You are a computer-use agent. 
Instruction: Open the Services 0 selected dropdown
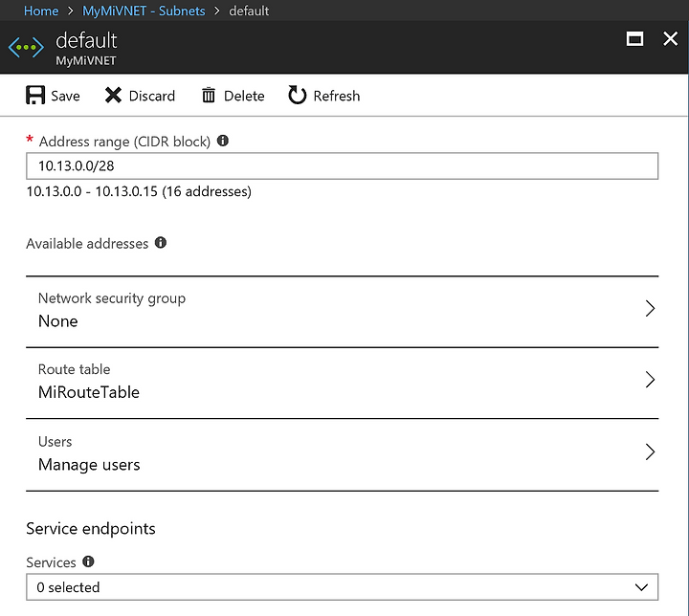tap(342, 587)
